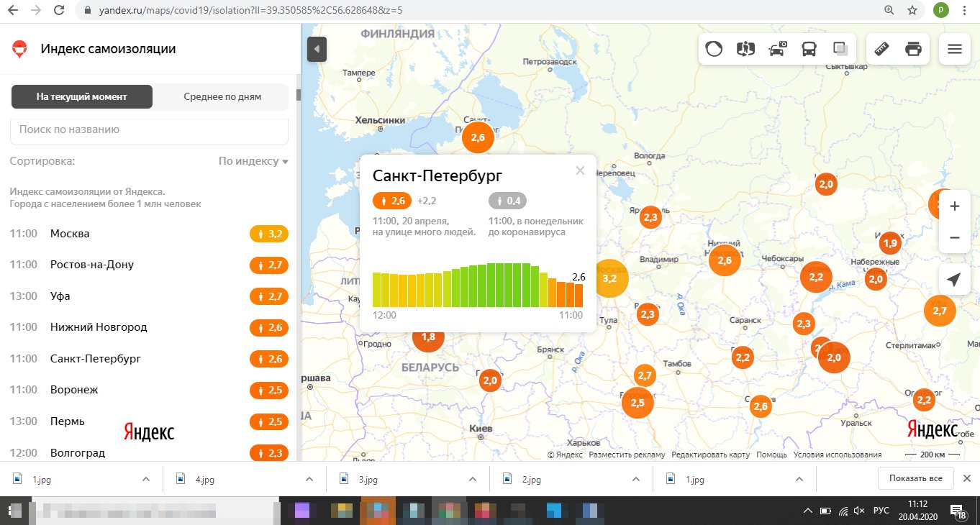Screen dimensions: 980x525
Task: Open the Chrome profile avatar
Action: tap(940, 11)
